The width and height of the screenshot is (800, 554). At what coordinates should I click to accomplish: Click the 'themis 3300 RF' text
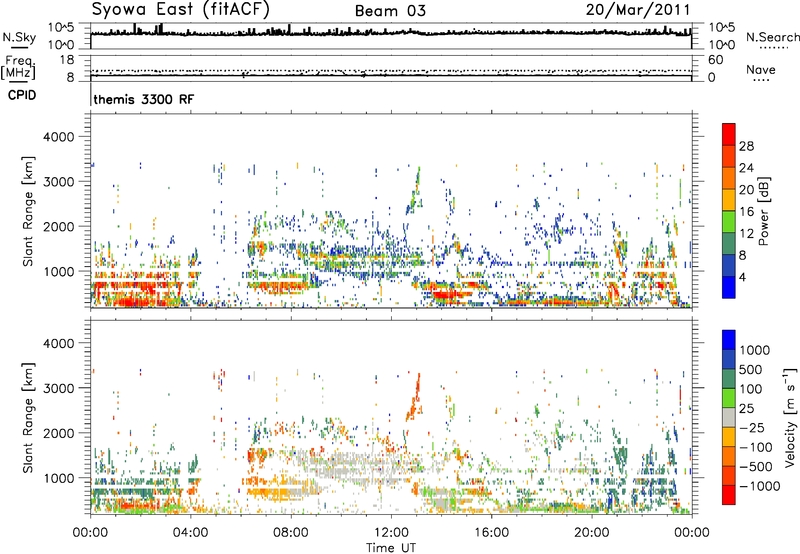click(144, 99)
